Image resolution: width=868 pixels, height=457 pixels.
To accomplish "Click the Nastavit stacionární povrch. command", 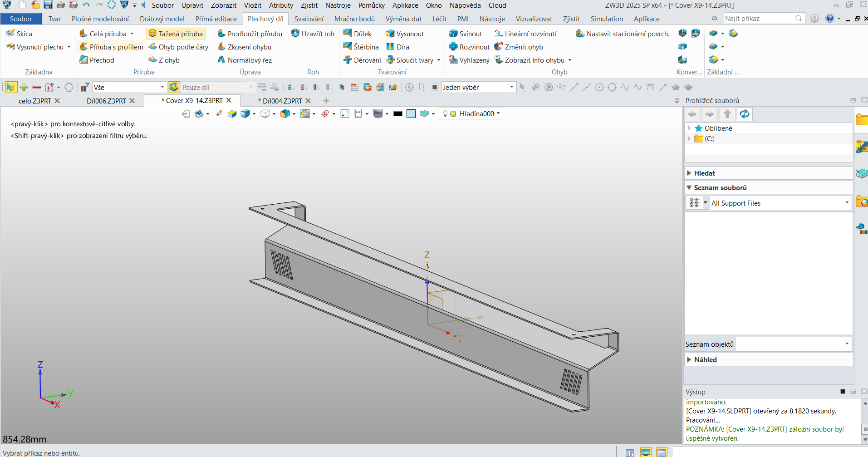I will 623,34.
